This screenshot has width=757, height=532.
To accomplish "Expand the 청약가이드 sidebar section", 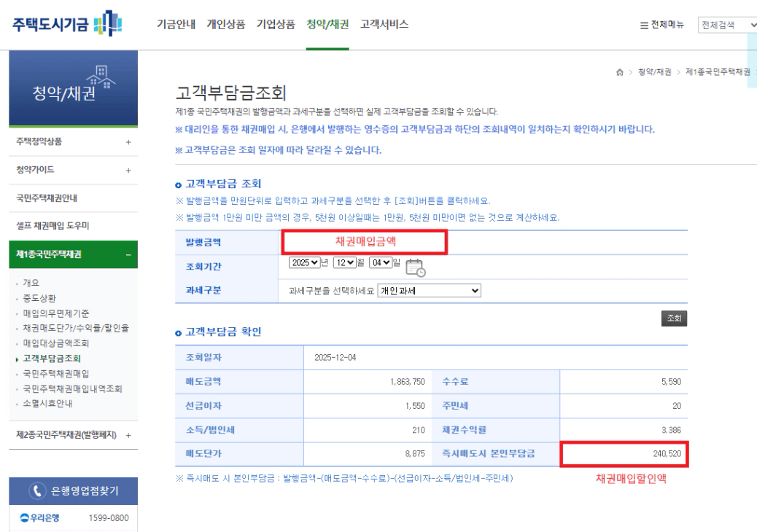I will 128,171.
